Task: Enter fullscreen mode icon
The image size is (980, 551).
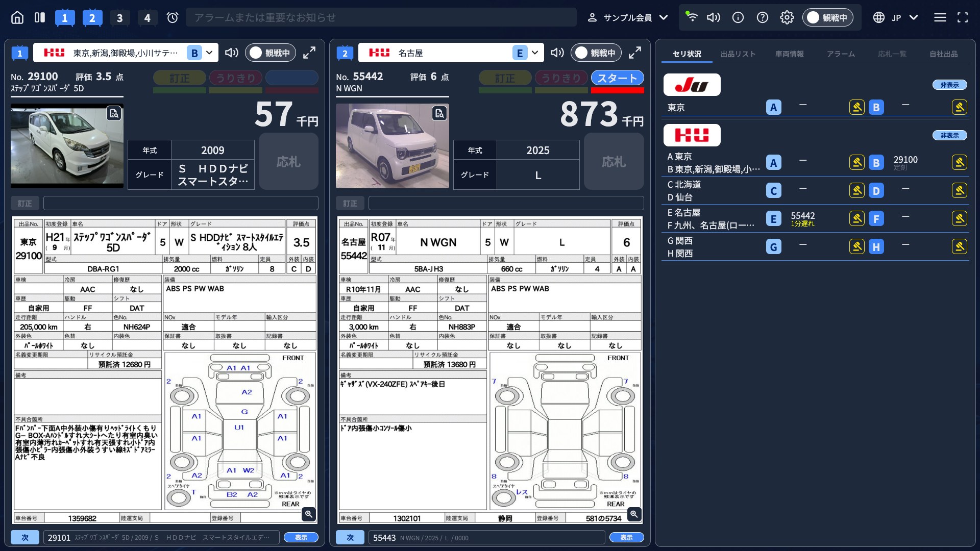Action: coord(963,18)
